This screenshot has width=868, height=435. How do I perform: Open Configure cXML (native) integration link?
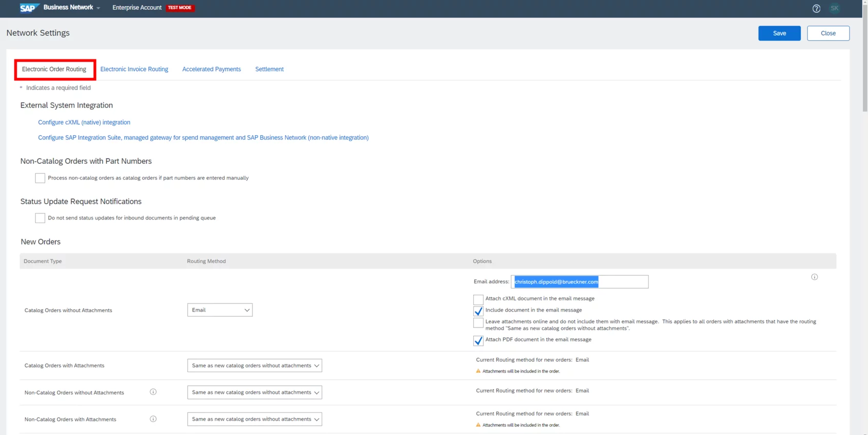point(84,122)
